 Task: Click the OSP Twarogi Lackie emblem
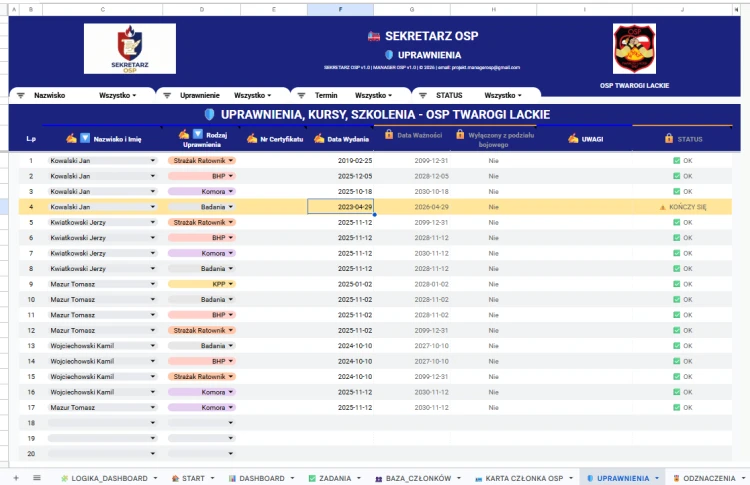[x=634, y=49]
